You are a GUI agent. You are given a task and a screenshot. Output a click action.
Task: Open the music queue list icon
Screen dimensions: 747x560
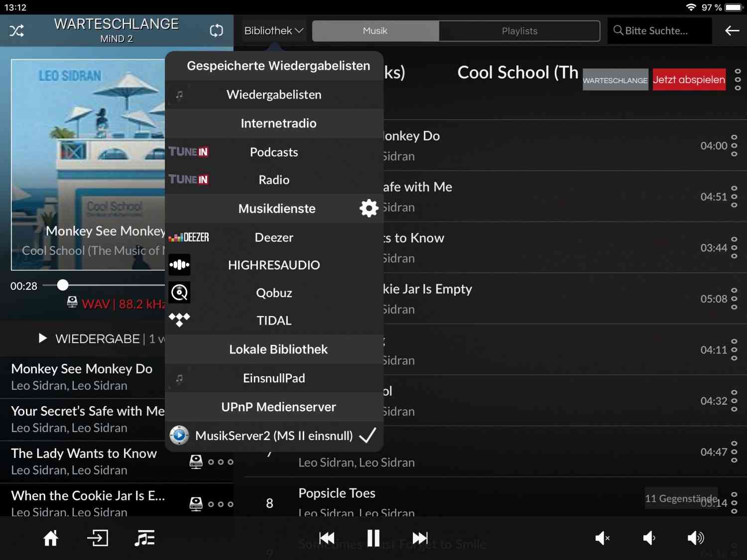click(144, 538)
